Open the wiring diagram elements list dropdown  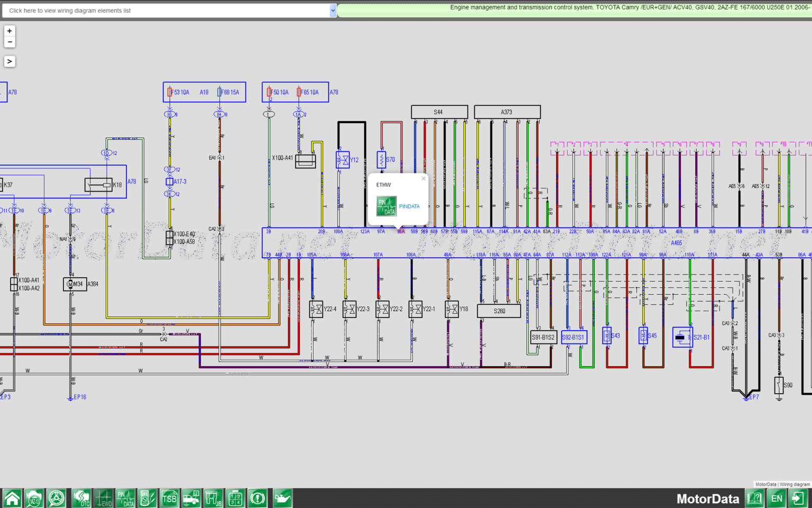(x=169, y=11)
